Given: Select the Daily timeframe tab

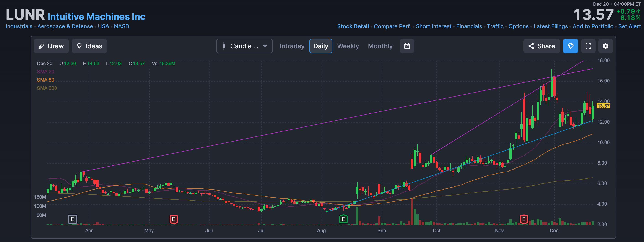Looking at the screenshot, I should click(x=320, y=46).
